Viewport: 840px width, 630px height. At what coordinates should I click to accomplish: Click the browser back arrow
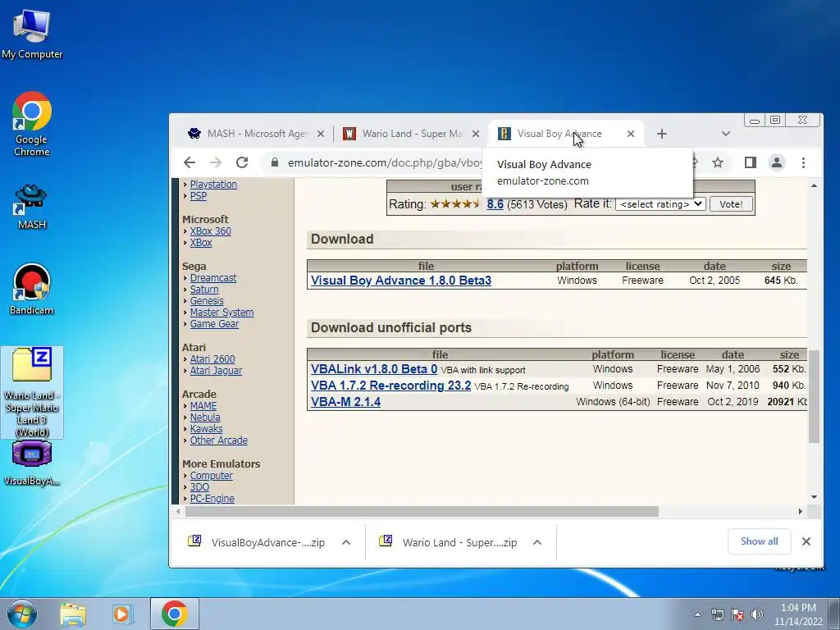coord(189,162)
